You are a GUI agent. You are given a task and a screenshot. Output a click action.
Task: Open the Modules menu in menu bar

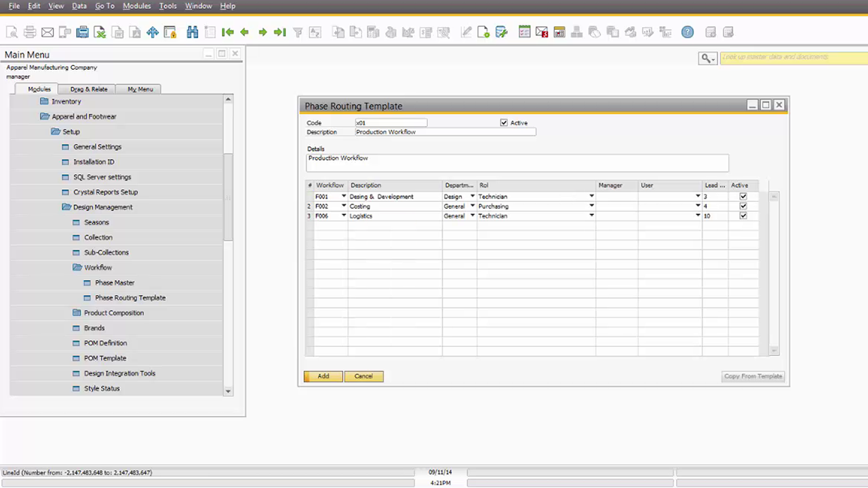point(137,5)
